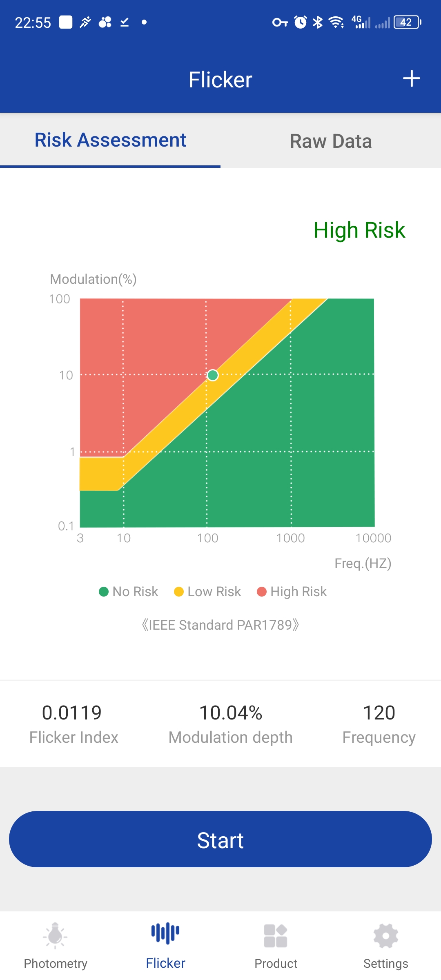441x980 pixels.
Task: Tap the battery indicator icon
Action: 407,22
